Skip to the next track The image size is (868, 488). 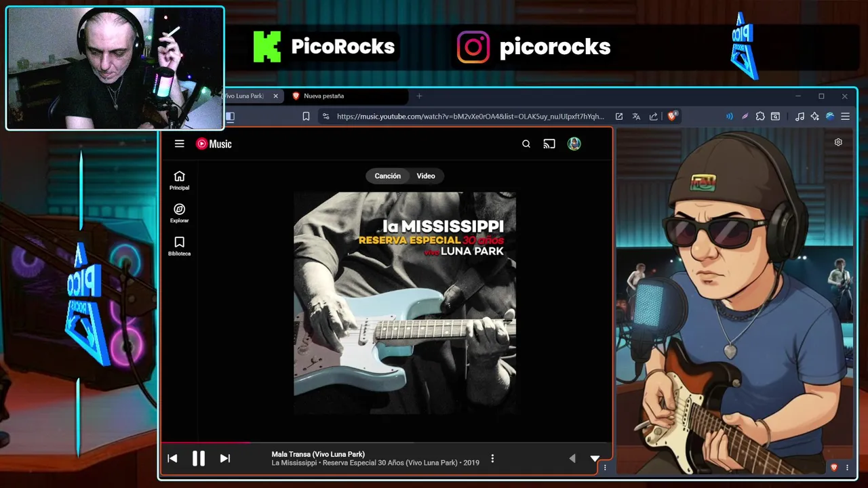pyautogui.click(x=225, y=459)
